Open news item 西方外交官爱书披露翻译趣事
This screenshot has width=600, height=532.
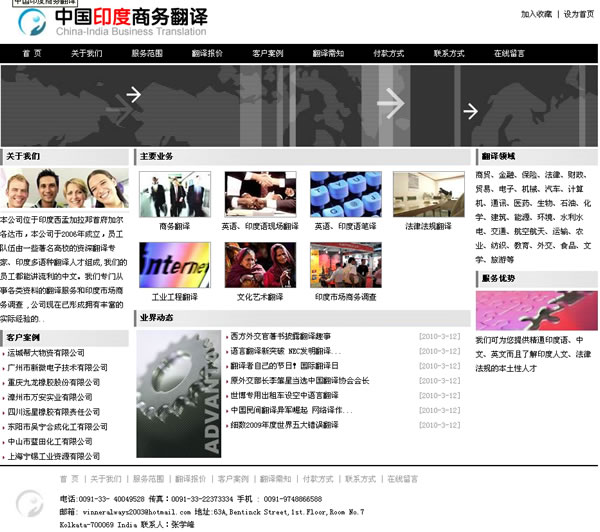(280, 336)
